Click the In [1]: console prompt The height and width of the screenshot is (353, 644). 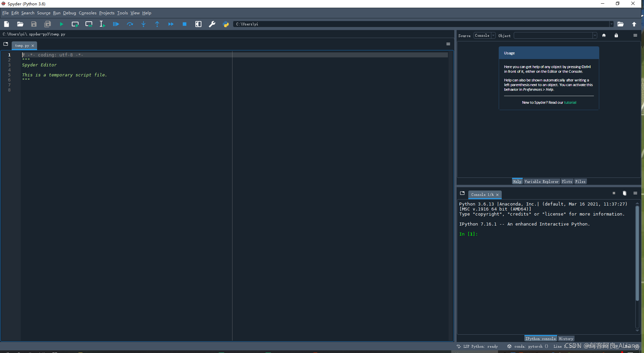tap(468, 234)
